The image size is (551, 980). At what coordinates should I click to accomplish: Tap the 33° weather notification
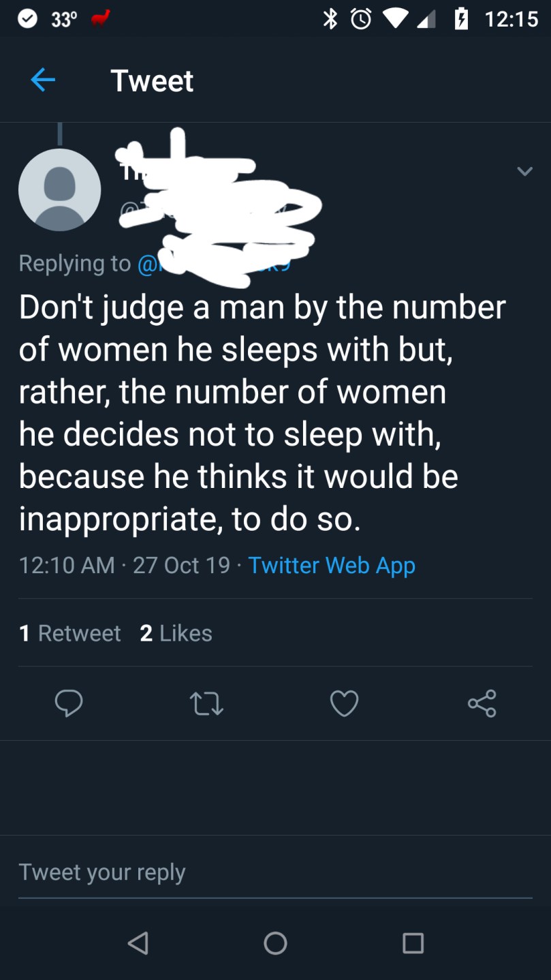pos(63,19)
